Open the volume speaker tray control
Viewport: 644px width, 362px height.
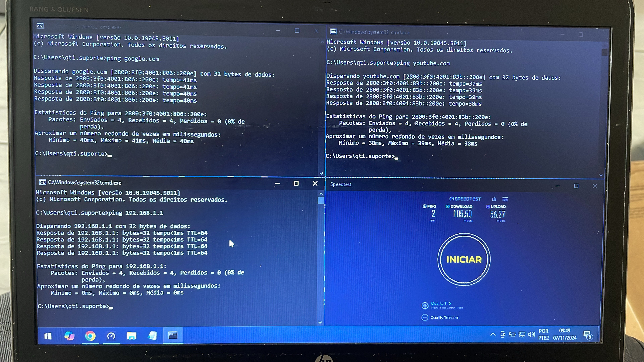tap(531, 334)
